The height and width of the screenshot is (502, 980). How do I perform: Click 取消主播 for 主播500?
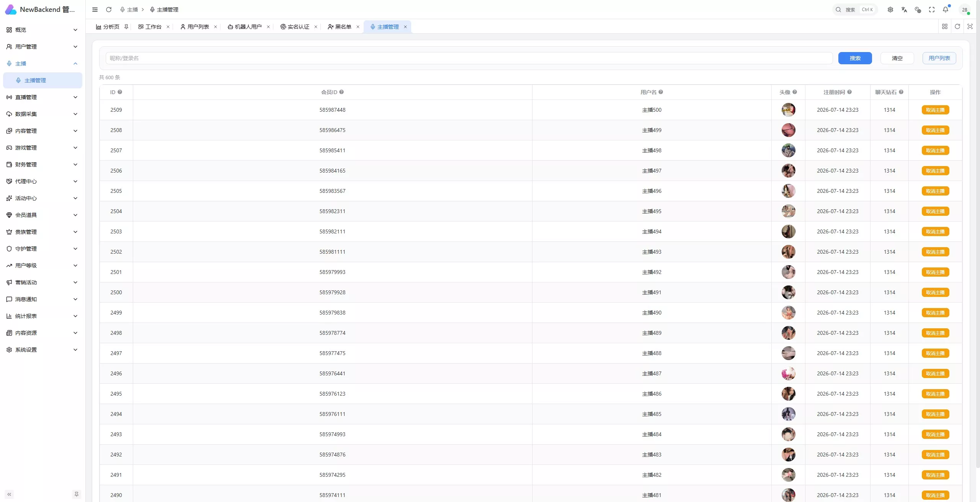[x=935, y=110]
